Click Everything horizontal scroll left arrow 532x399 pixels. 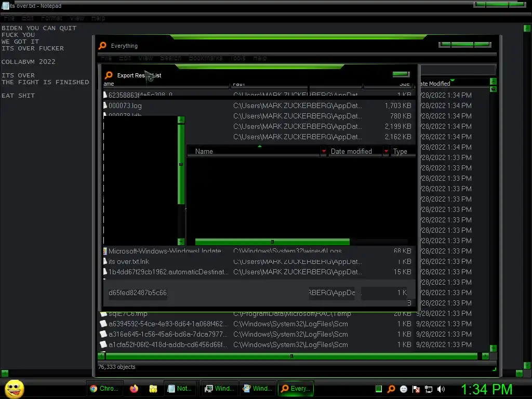pyautogui.click(x=101, y=356)
